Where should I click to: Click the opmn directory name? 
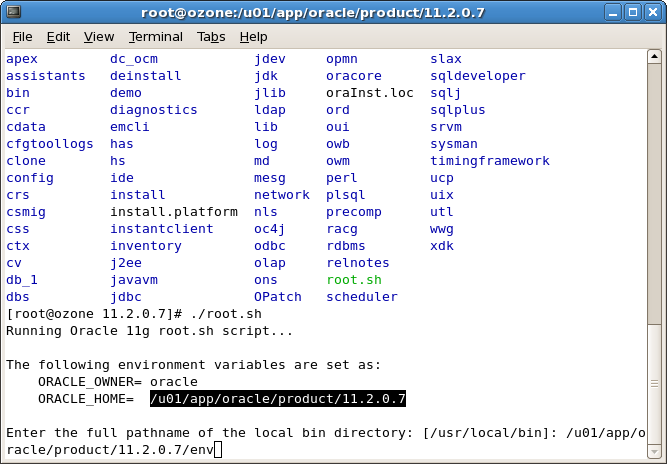(342, 59)
